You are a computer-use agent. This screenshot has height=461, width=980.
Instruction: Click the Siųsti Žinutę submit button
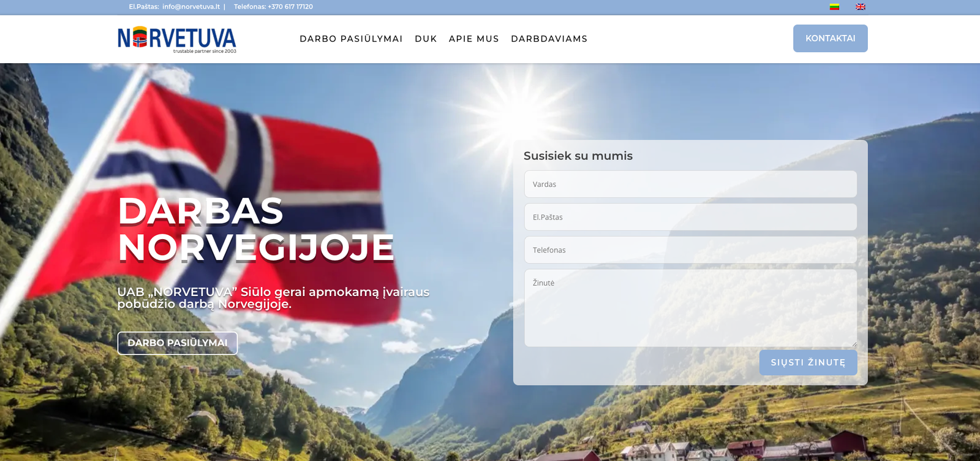[x=808, y=362]
